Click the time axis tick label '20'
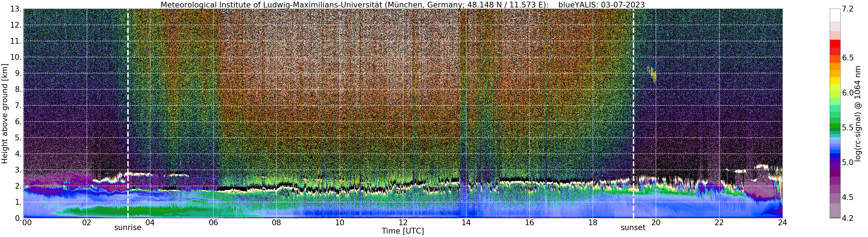Viewport: 868px width, 237px height. pos(656,223)
